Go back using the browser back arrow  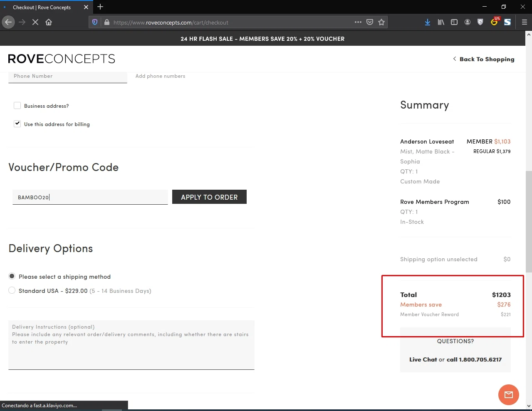click(8, 22)
